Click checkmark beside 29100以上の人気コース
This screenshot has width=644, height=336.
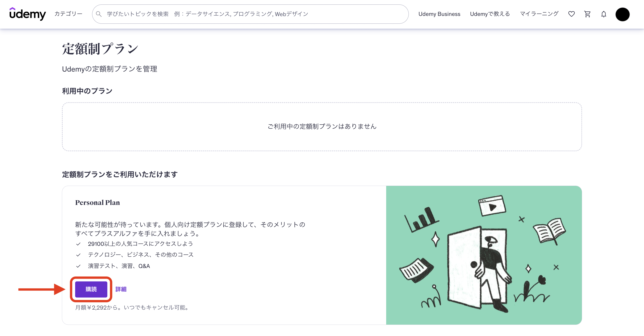78,244
